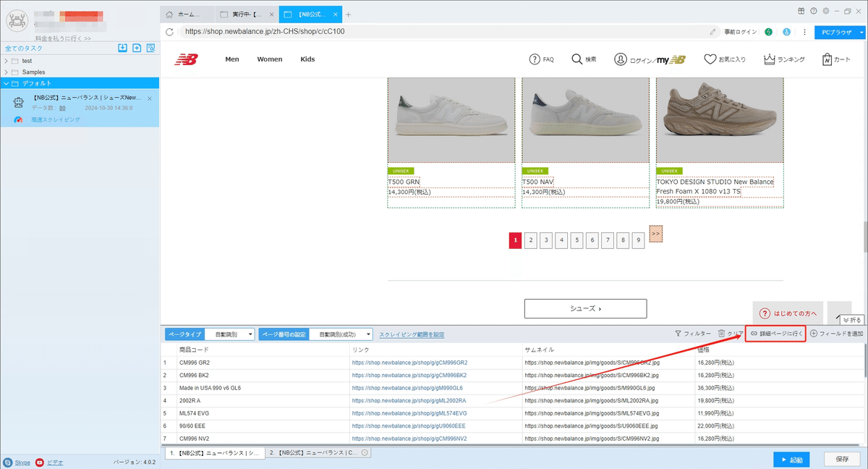This screenshot has height=469, width=868.
Task: Click the ログイン person icon
Action: click(620, 59)
